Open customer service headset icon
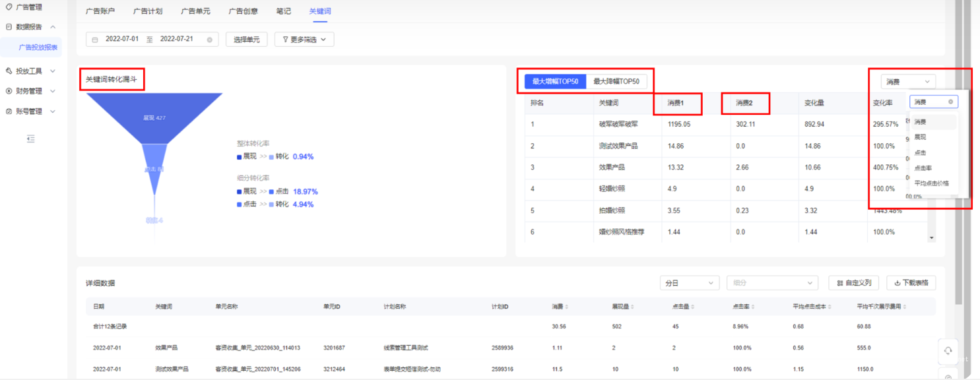Viewport: 980px width, 380px height. pyautogui.click(x=948, y=351)
